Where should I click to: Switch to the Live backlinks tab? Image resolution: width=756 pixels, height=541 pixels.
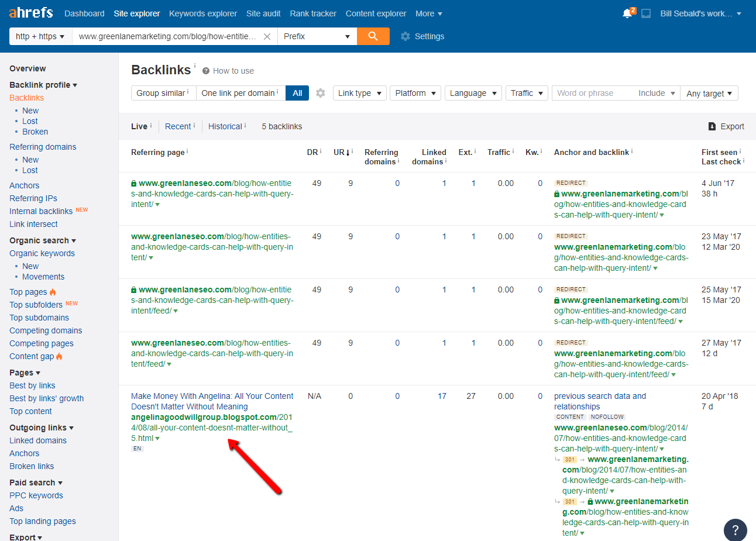pyautogui.click(x=139, y=126)
